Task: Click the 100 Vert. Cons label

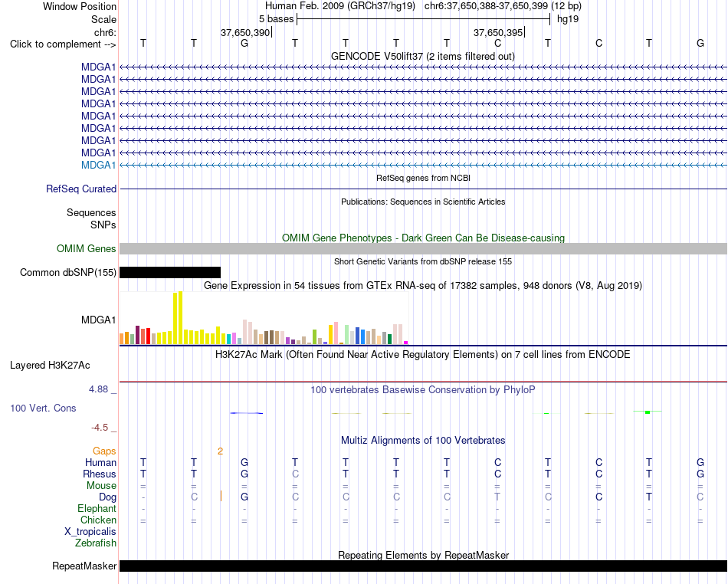Action: coord(43,408)
